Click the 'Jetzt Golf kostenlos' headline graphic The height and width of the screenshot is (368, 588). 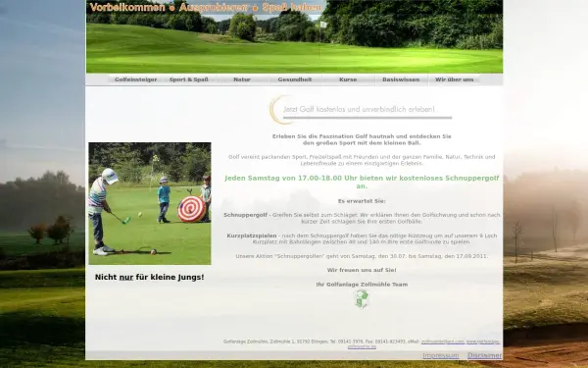coord(361,110)
